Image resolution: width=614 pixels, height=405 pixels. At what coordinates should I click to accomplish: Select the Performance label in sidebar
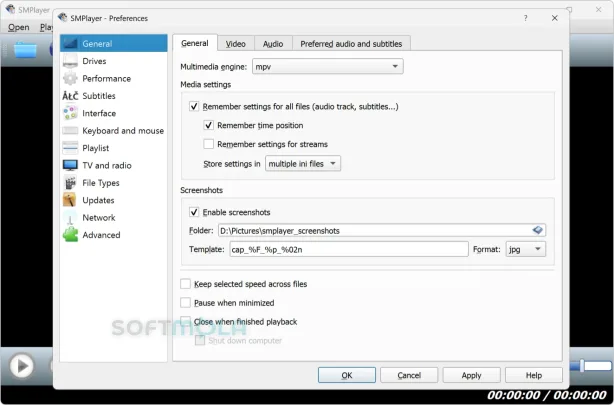pos(107,78)
